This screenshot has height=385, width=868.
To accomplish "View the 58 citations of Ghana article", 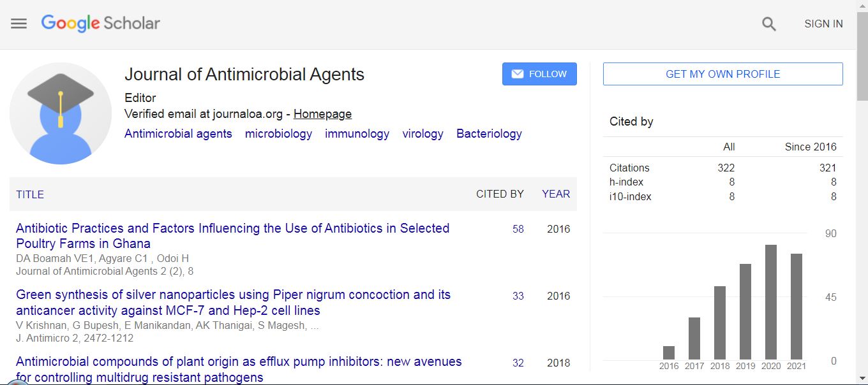I will (518, 229).
